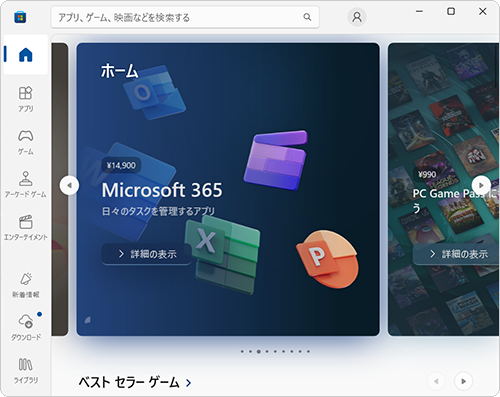
Task: Expand ベスト セラー ゲーム chevron
Action: click(188, 383)
